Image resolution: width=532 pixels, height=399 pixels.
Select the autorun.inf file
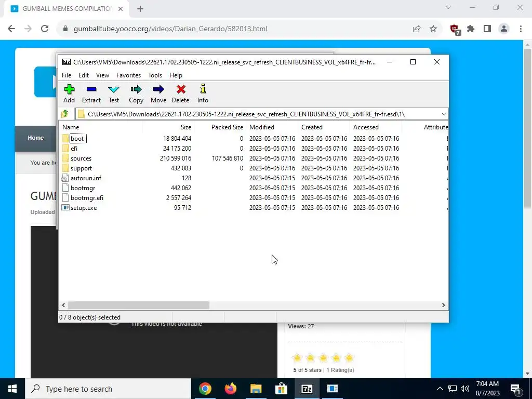tap(86, 178)
